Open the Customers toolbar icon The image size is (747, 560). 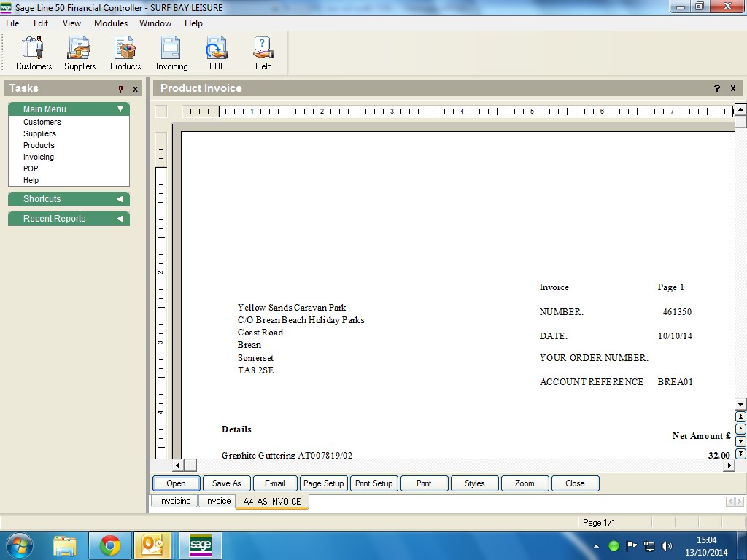pyautogui.click(x=34, y=53)
